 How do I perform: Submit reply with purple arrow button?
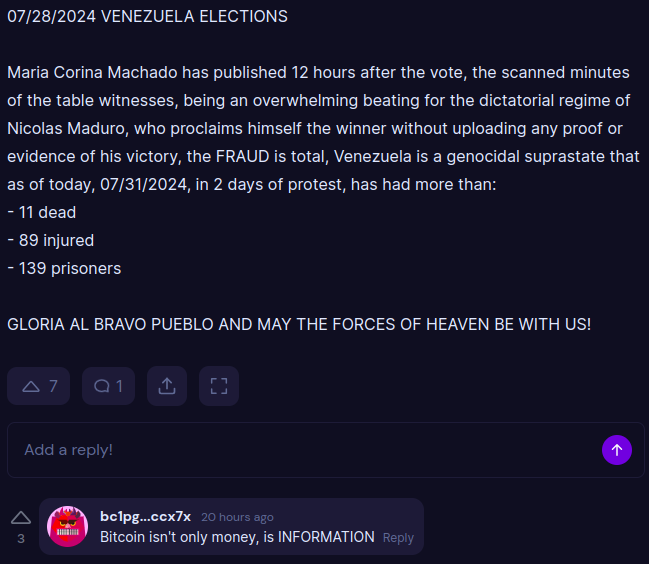click(617, 450)
